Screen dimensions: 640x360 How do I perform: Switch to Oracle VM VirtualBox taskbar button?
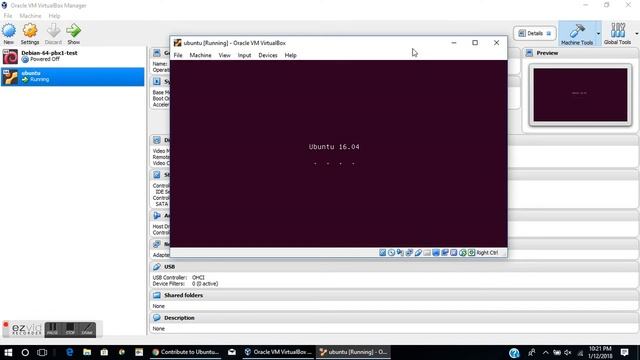click(x=278, y=352)
